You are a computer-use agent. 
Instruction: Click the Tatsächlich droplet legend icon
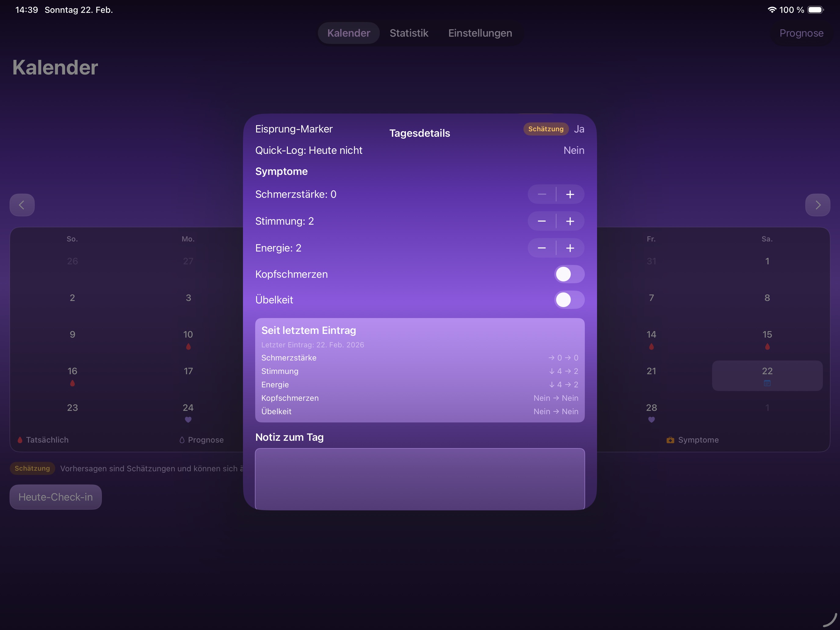coord(20,440)
